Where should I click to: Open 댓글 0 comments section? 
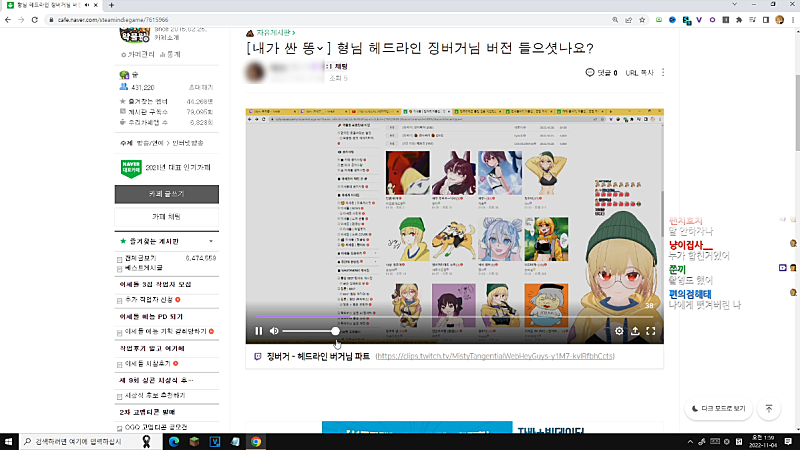(602, 72)
